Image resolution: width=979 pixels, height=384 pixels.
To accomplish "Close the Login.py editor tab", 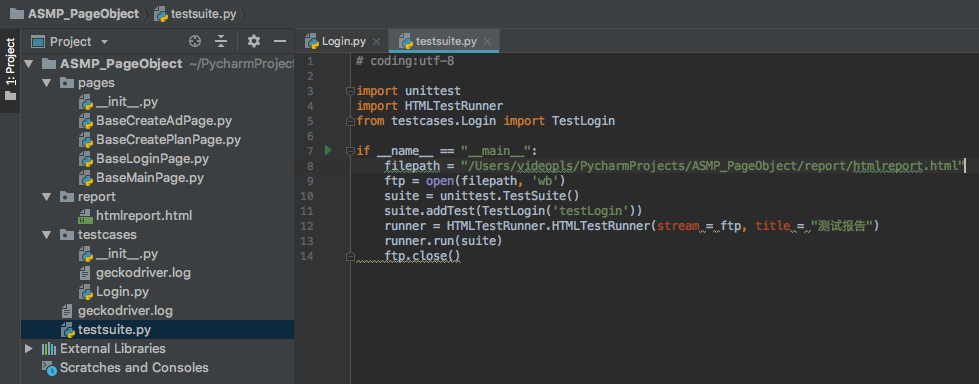I will point(376,42).
